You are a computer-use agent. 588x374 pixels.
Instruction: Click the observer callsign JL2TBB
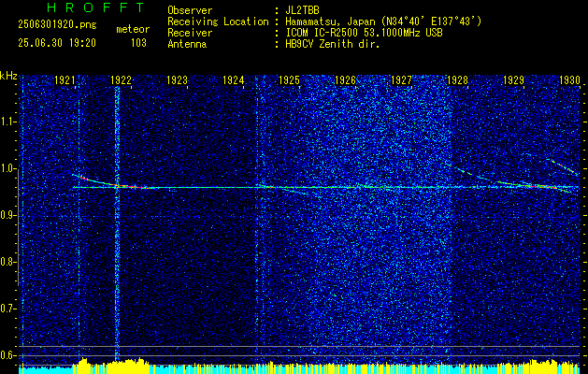[x=302, y=10]
